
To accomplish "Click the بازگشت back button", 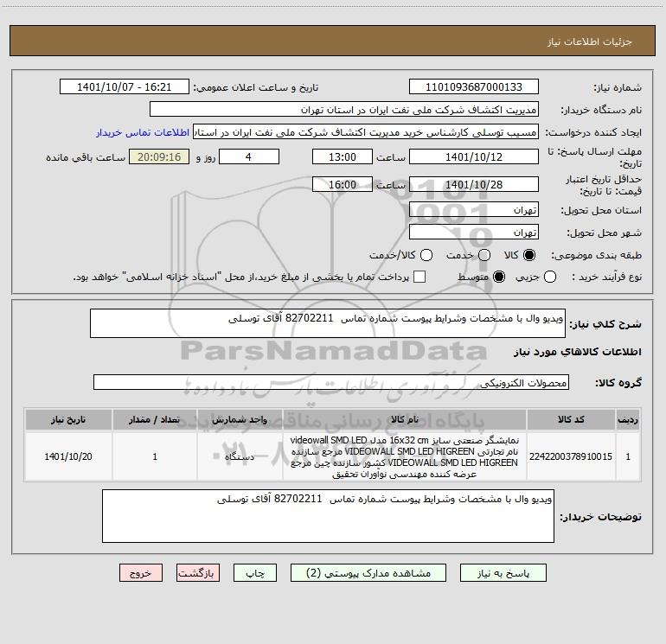I will (x=198, y=573).
